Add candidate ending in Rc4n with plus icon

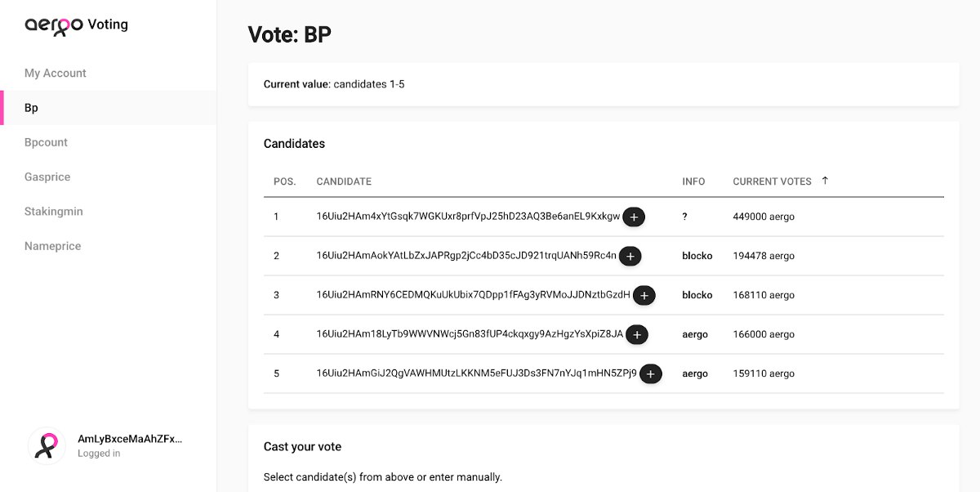click(630, 256)
